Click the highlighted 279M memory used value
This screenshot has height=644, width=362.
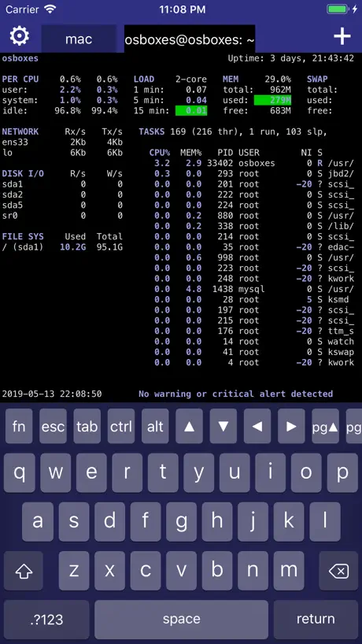[272, 100]
